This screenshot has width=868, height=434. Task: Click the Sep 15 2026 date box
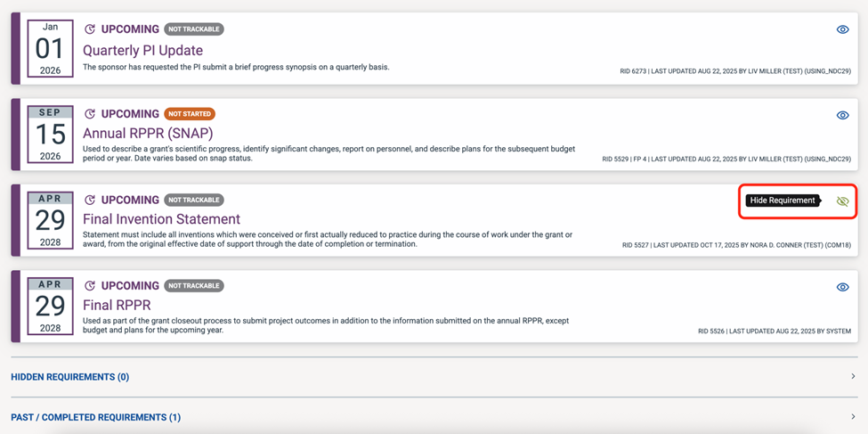(50, 134)
